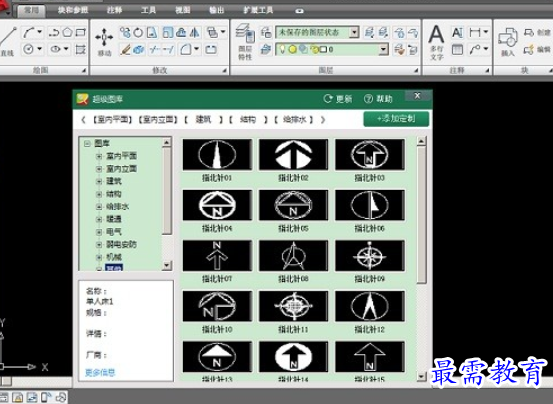Image resolution: width=553 pixels, height=404 pixels.
Task: Expand the 弱电安防 tree node
Action: click(99, 244)
